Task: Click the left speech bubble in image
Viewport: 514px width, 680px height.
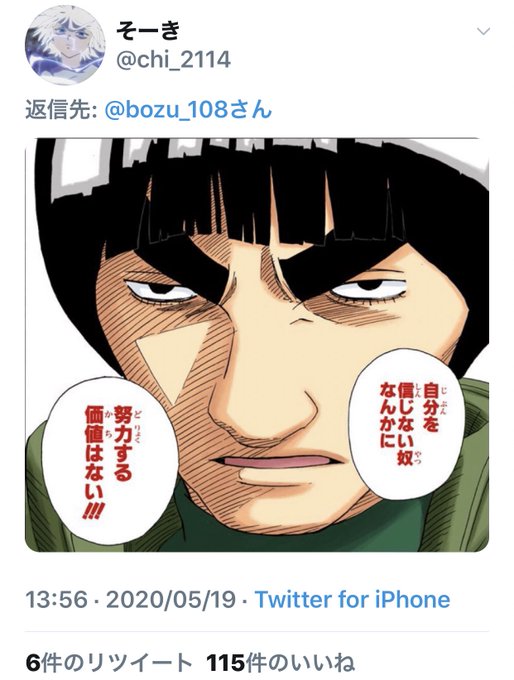Action: tap(111, 461)
